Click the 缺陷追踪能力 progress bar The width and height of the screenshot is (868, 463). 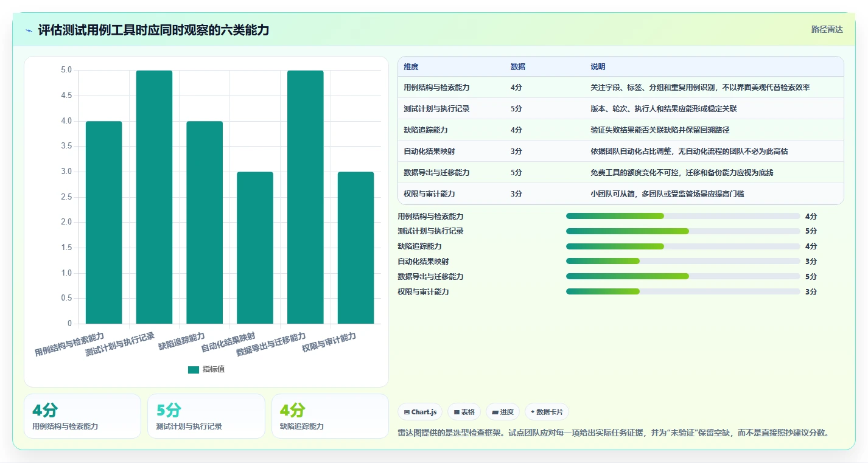[x=683, y=246]
